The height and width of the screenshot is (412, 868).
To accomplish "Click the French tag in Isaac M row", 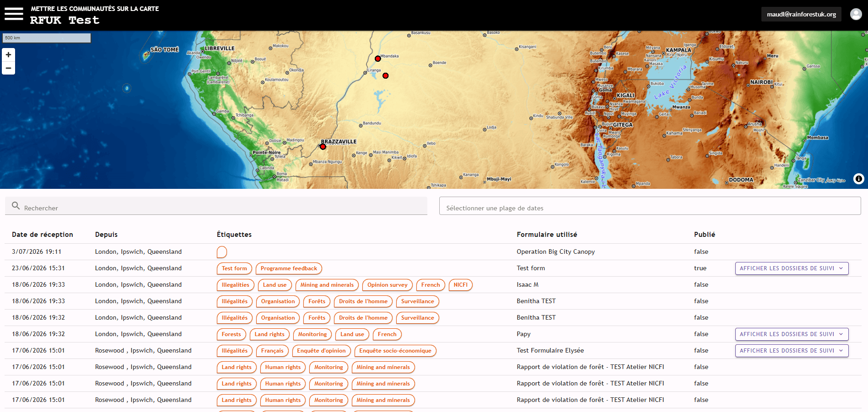I will click(x=431, y=285).
